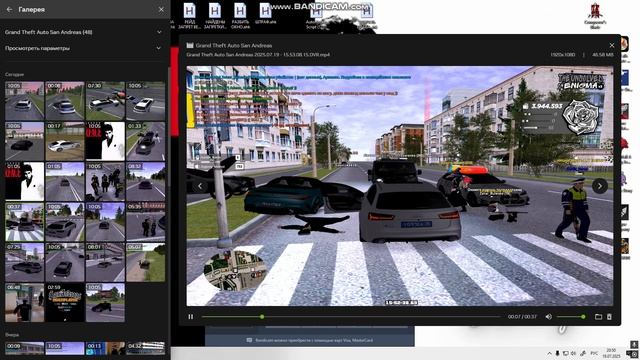Seek along the video progress bar

pos(351,317)
